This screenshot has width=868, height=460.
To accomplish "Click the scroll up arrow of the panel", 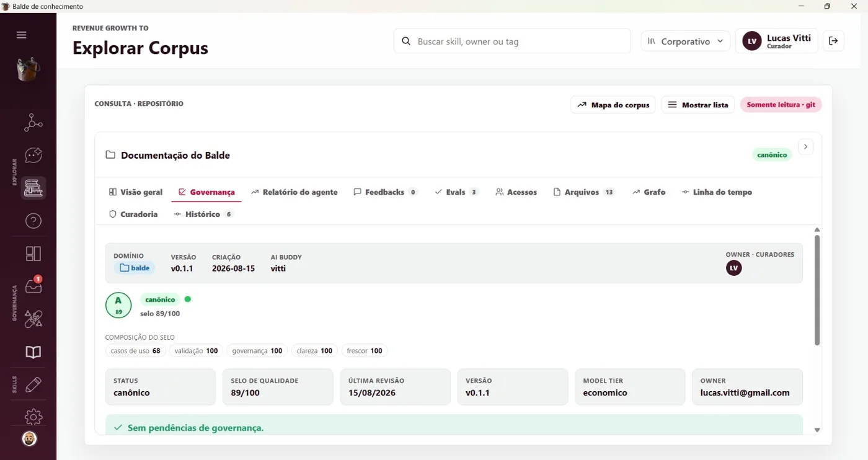I will pos(817,230).
